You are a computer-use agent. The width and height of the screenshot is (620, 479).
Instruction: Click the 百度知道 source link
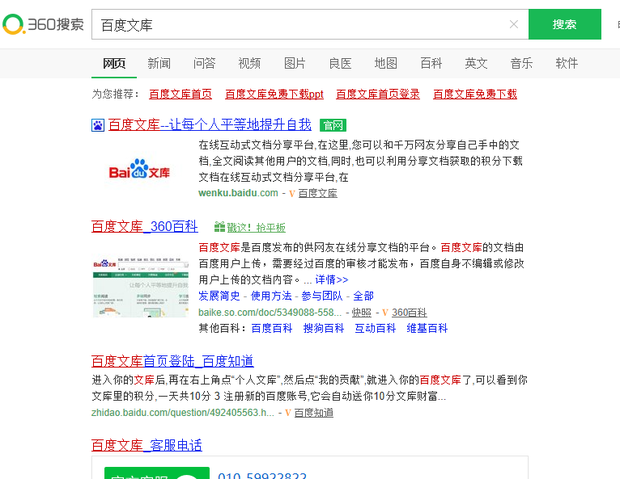tap(314, 413)
